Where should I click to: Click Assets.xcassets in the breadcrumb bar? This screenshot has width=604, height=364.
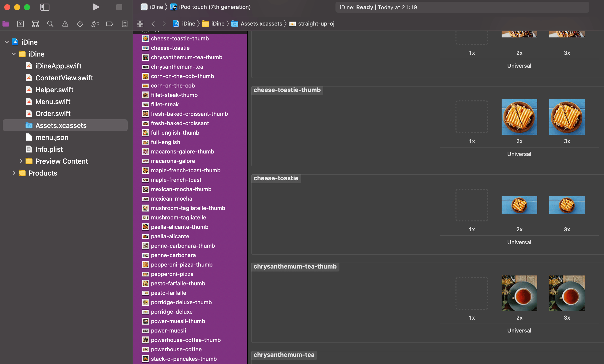tap(261, 24)
